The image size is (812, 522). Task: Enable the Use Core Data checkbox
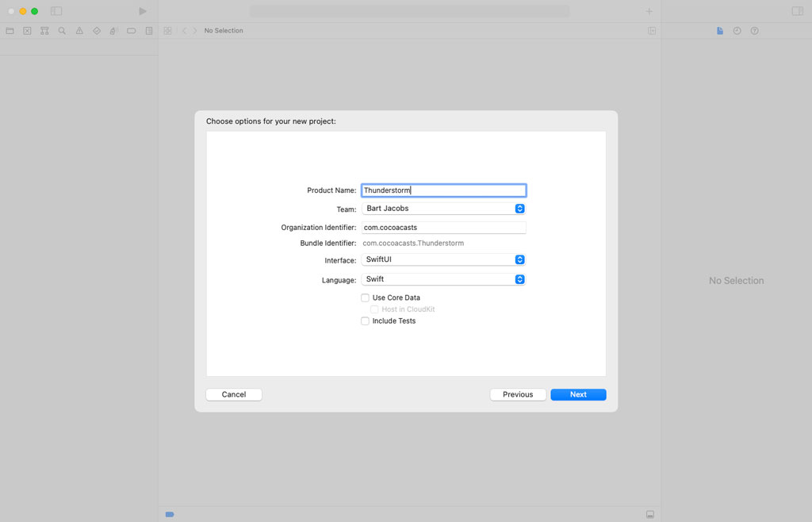[365, 297]
